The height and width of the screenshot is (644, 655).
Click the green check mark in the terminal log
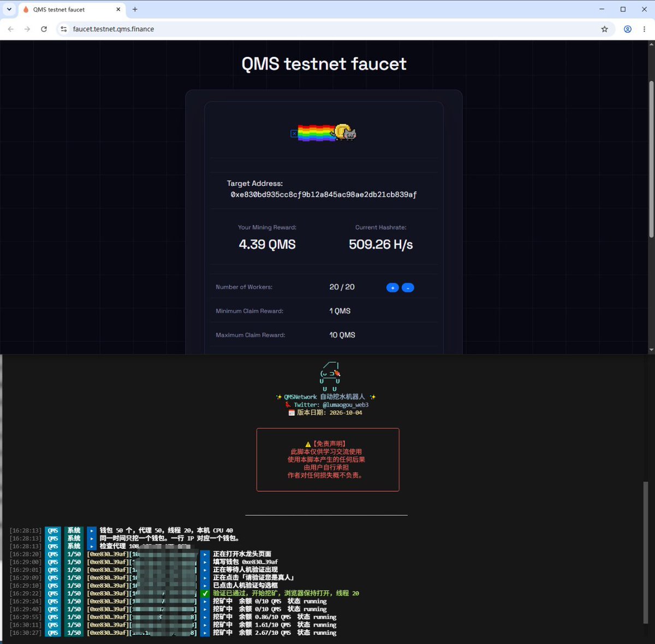click(205, 593)
